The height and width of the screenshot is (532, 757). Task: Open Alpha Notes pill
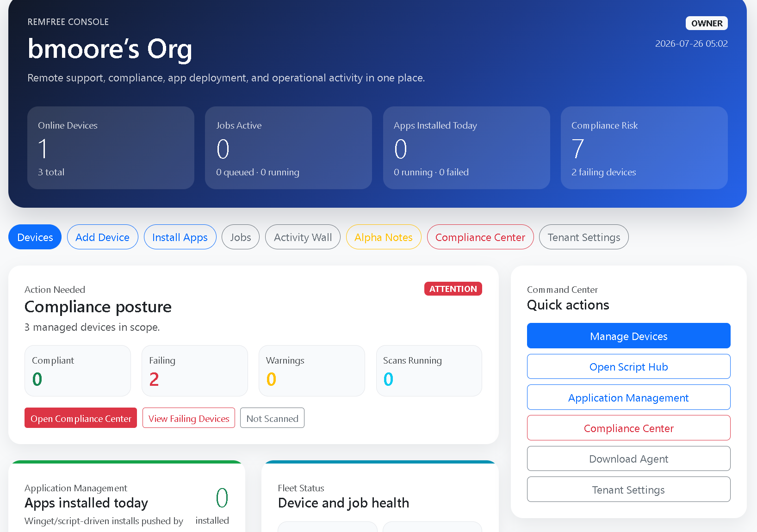pos(384,237)
